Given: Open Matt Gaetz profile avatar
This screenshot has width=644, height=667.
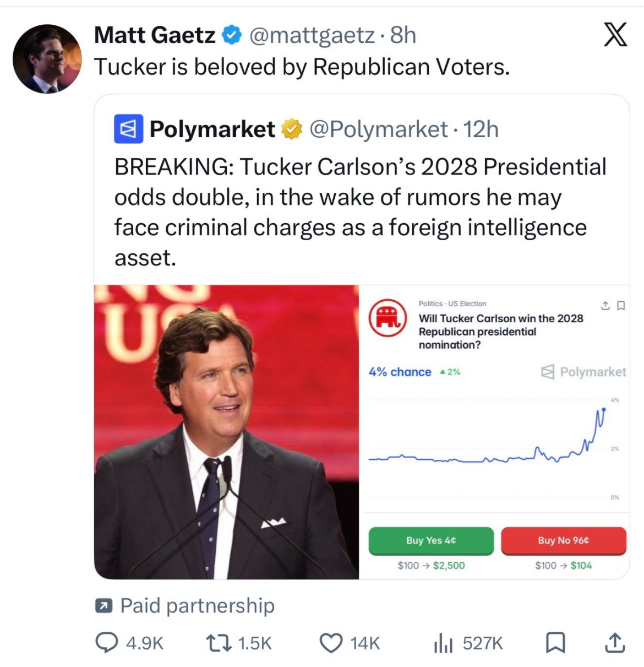Looking at the screenshot, I should (47, 58).
